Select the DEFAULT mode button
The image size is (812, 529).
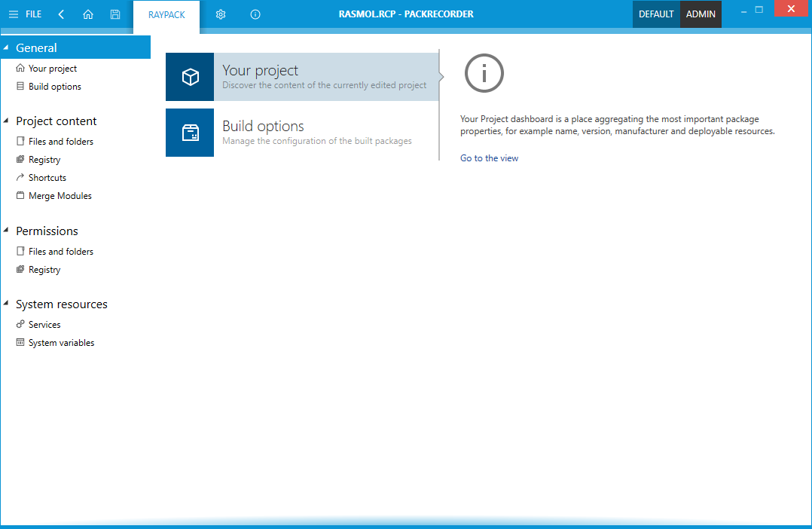pyautogui.click(x=656, y=14)
